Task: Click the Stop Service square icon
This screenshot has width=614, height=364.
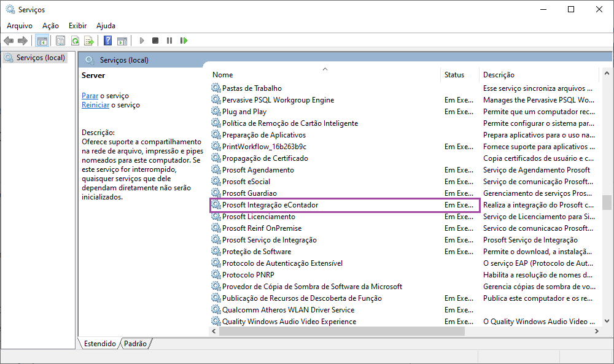Action: [155, 41]
